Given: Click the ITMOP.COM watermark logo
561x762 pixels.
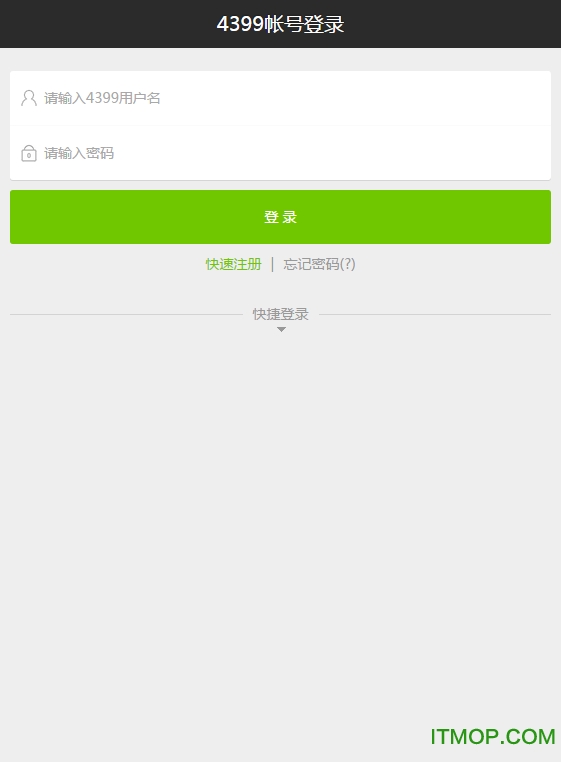Looking at the screenshot, I should tap(492, 737).
